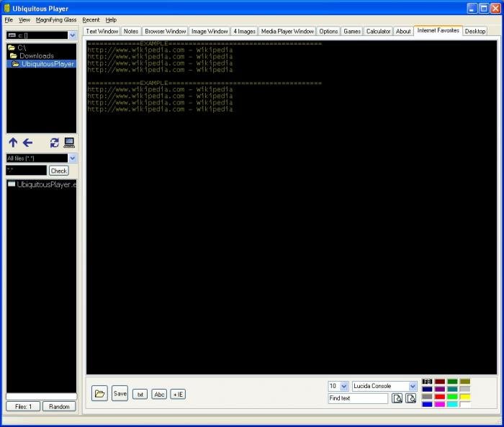Switch to the Calculator tab
Screen dimensions: 504x427
pos(378,31)
